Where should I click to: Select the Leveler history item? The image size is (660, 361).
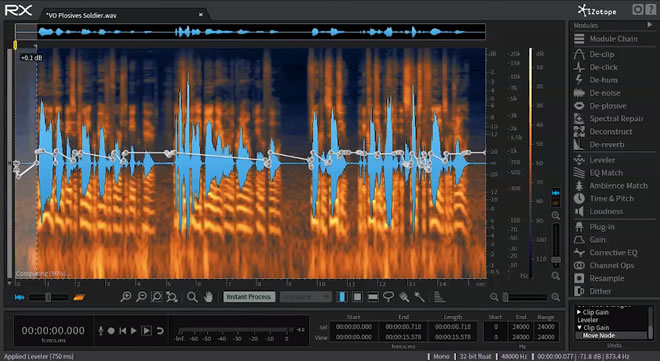(588, 320)
